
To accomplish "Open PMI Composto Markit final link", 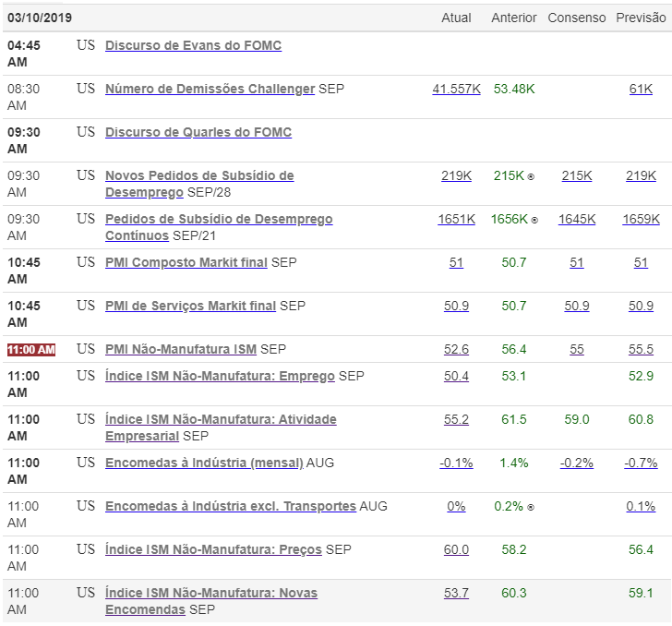I will coord(186,262).
